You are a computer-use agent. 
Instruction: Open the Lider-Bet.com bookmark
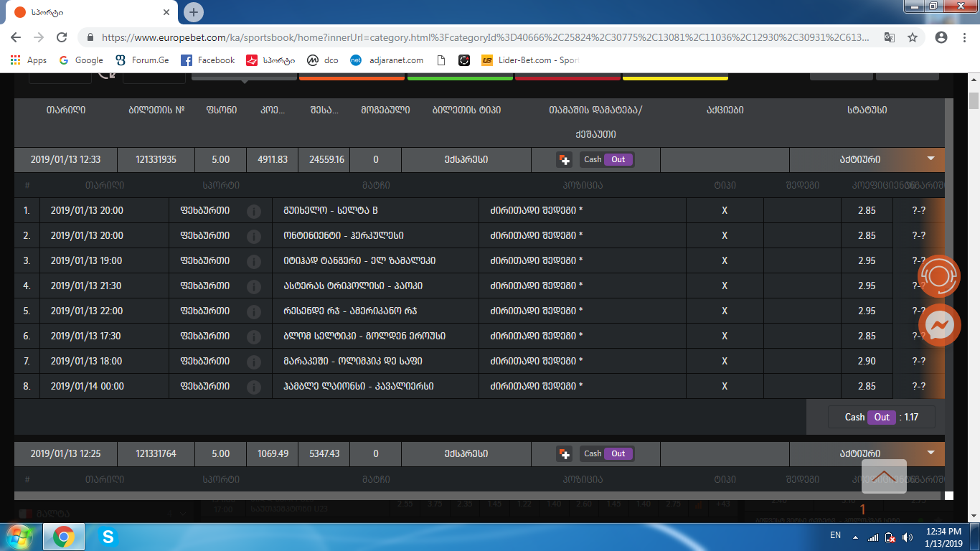coord(530,60)
